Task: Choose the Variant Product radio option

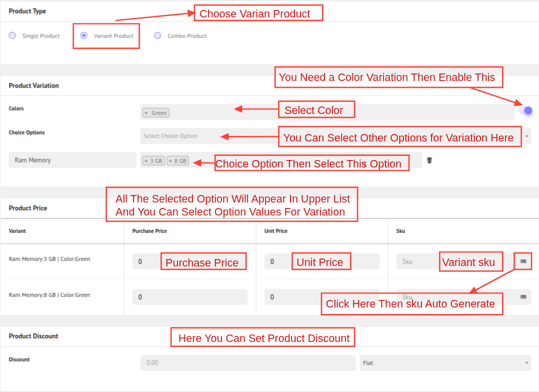Action: pos(84,35)
